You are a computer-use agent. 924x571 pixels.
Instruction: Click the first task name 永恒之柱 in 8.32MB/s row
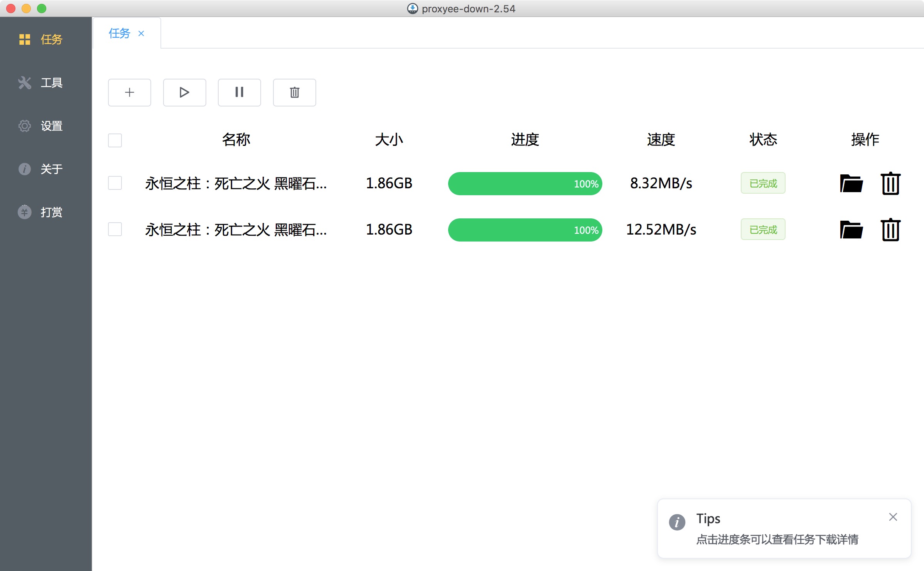click(236, 184)
